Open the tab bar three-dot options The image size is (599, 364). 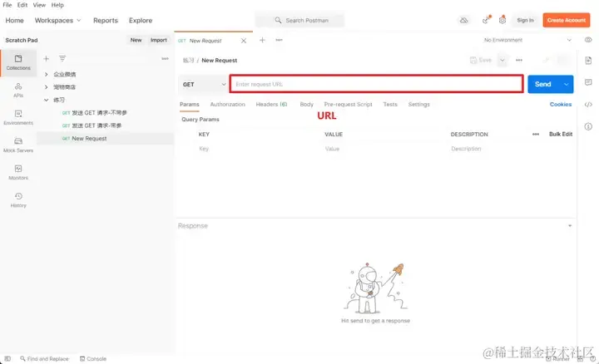pyautogui.click(x=280, y=40)
